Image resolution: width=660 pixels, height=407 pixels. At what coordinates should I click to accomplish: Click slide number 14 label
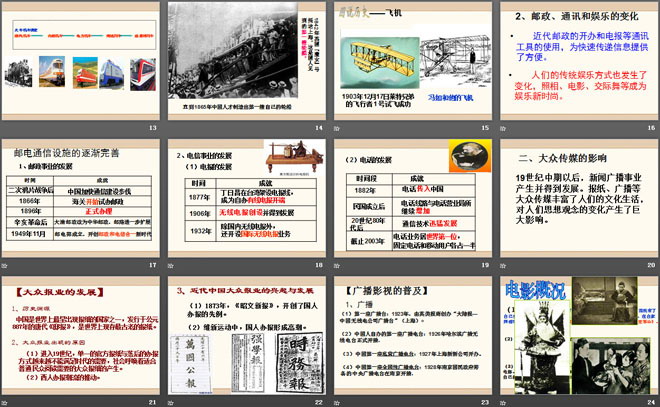click(x=319, y=128)
